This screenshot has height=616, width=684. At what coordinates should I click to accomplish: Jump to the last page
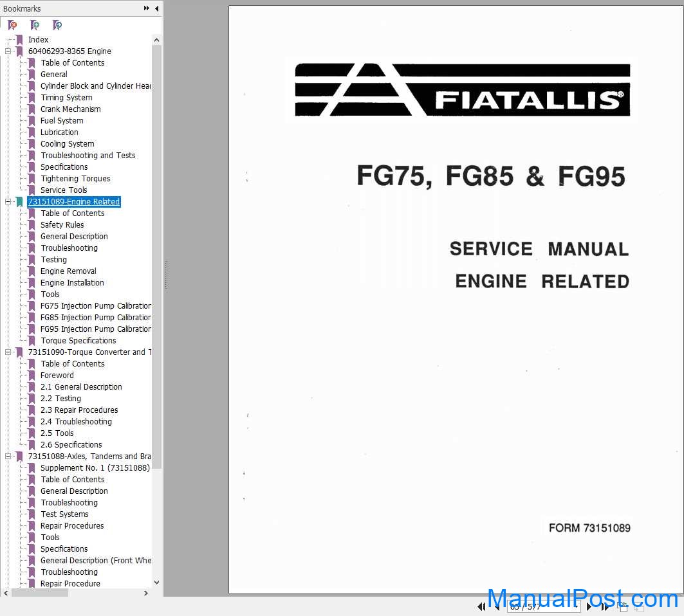(605, 607)
